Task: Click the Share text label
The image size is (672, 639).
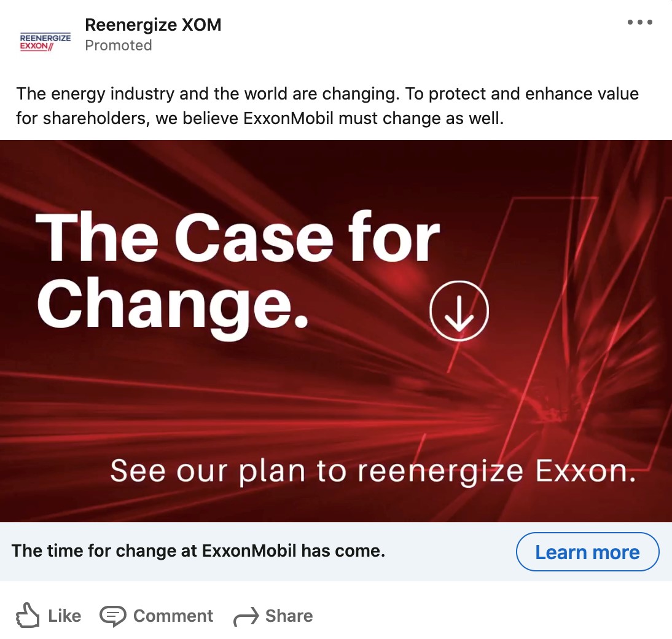Action: pos(289,616)
